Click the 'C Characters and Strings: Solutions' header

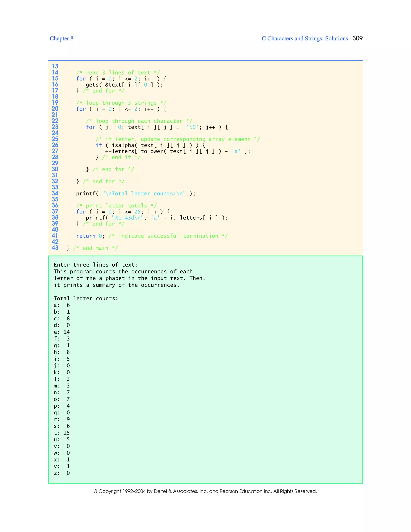(305, 39)
